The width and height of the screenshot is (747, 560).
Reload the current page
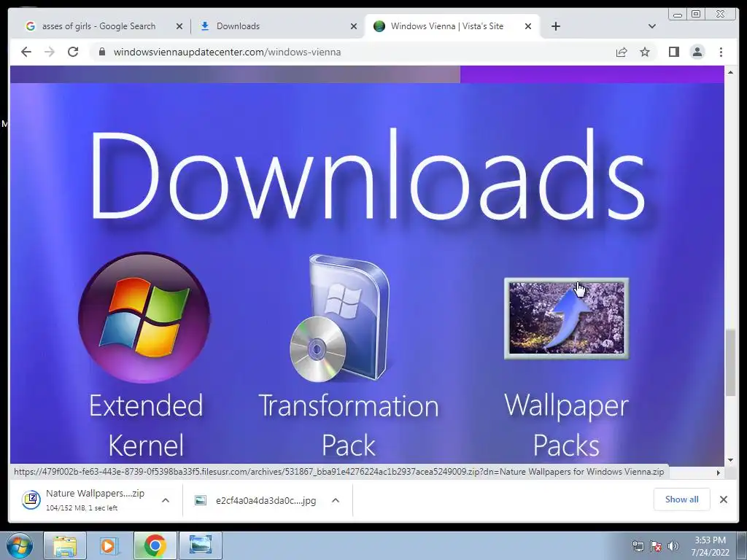pos(73,52)
